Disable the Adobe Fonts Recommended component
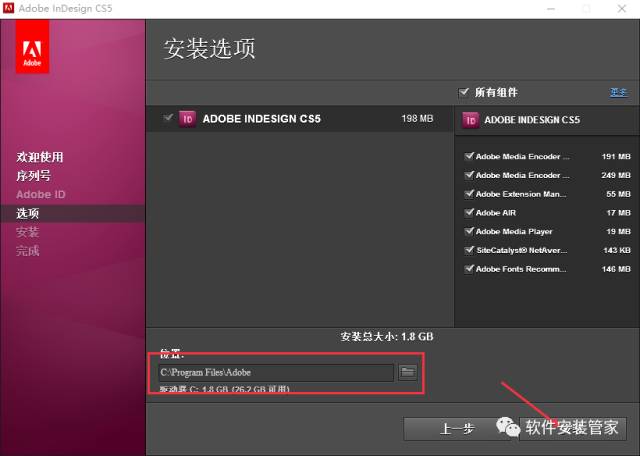The image size is (640, 456). pyautogui.click(x=468, y=269)
